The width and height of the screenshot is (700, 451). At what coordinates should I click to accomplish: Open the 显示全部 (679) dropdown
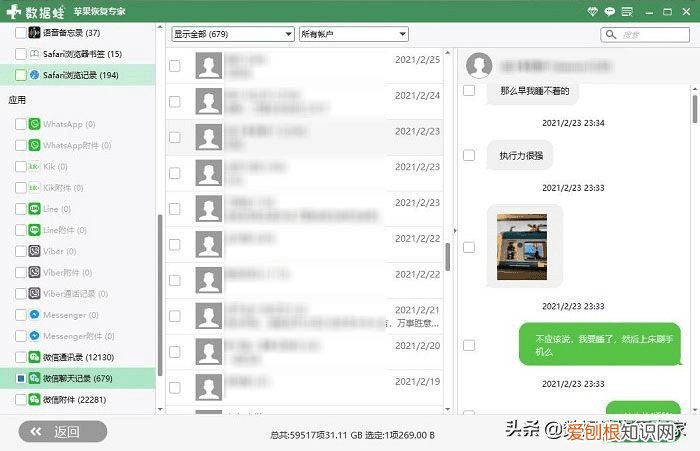click(233, 34)
